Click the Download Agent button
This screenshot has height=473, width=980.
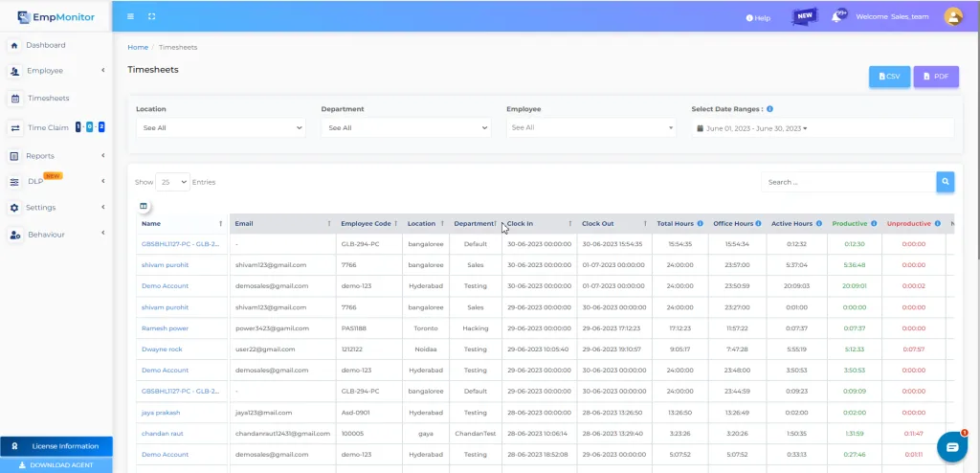(56, 465)
